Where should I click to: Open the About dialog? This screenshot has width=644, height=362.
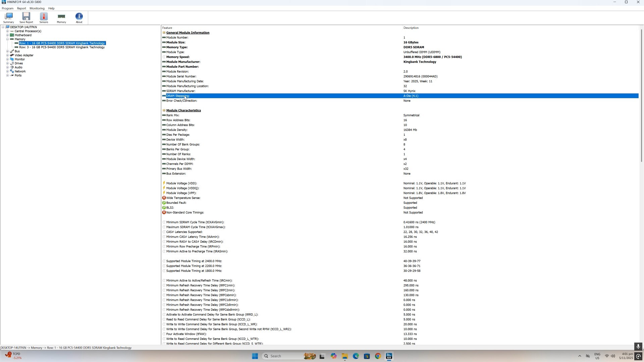click(79, 17)
